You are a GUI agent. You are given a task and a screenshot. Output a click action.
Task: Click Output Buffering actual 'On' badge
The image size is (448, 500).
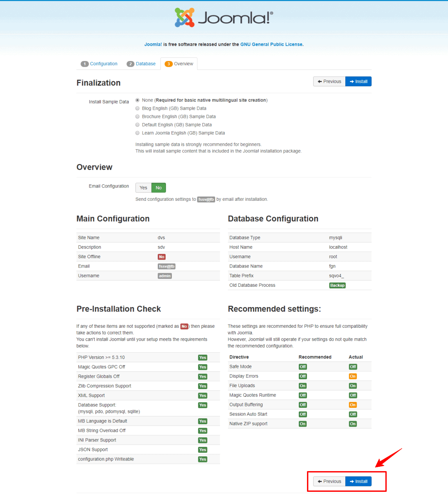pos(353,405)
